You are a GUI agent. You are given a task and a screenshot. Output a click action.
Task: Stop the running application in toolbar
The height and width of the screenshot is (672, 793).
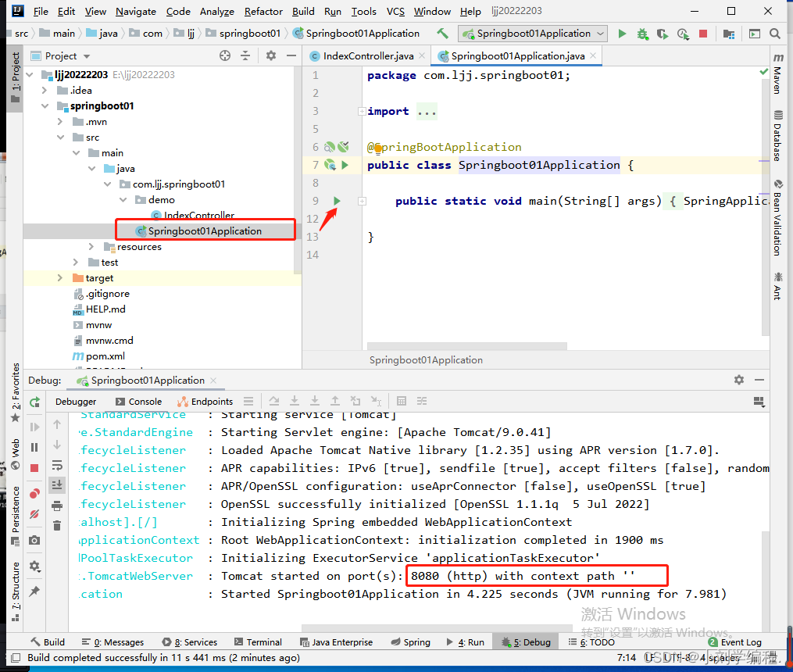pos(703,34)
